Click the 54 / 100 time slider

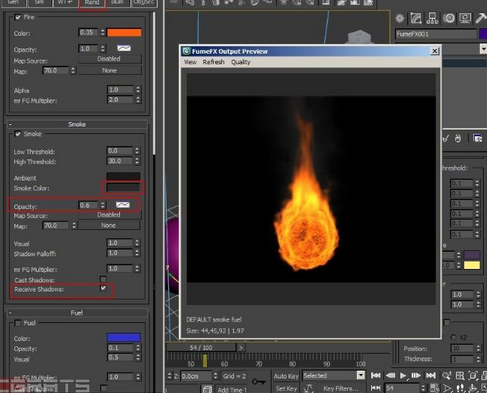pos(201,348)
